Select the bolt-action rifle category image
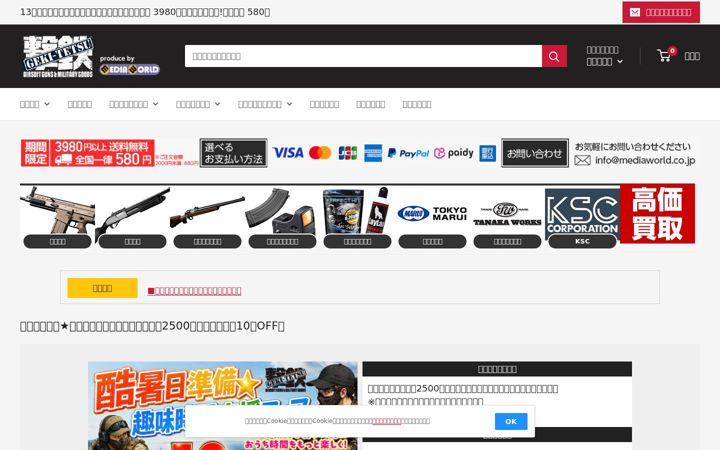 pos(208,210)
